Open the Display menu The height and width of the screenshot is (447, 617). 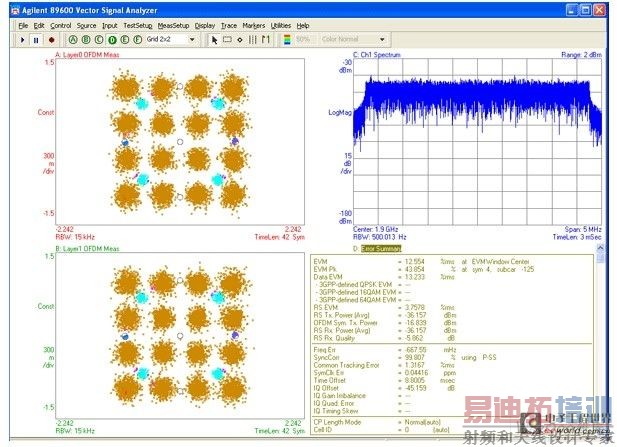click(205, 26)
